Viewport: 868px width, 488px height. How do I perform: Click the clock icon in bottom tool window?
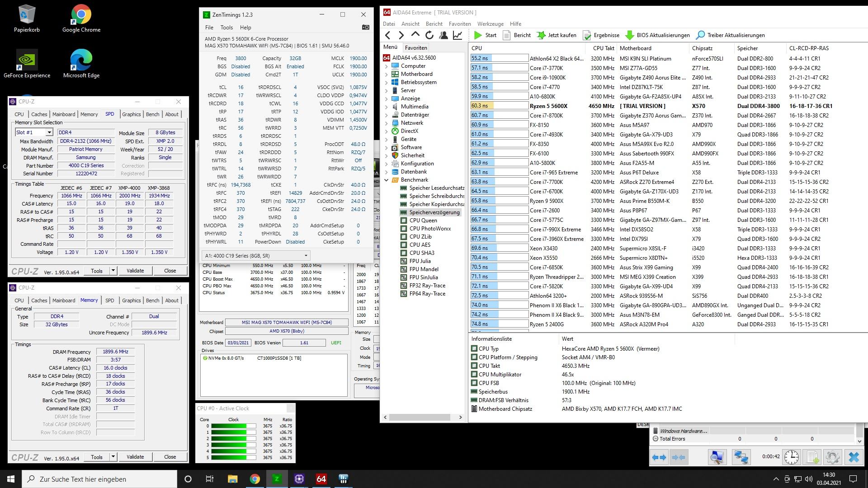coord(791,457)
